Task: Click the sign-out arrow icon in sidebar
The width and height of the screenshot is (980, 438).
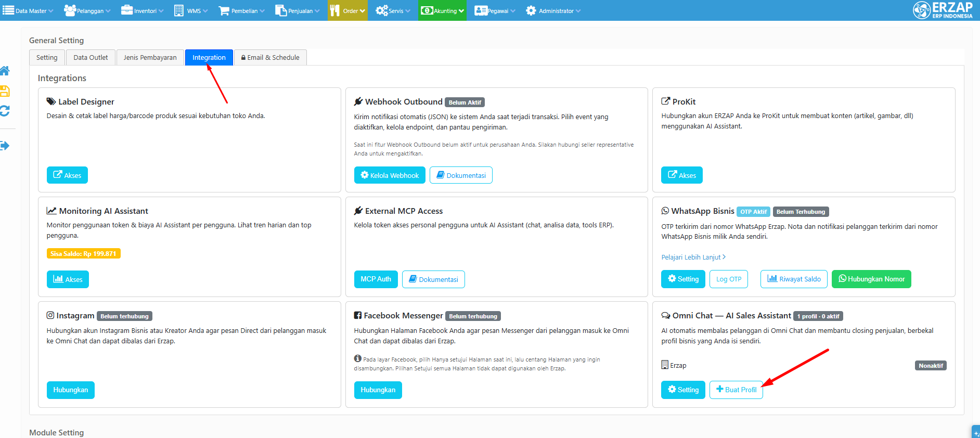Action: pos(5,146)
